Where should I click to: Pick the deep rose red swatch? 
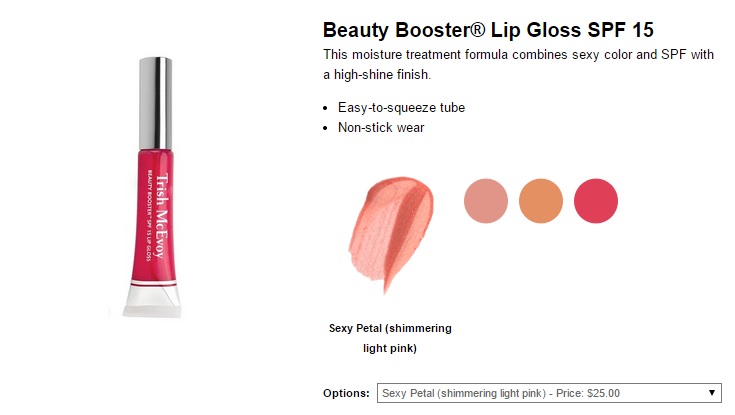click(x=597, y=200)
